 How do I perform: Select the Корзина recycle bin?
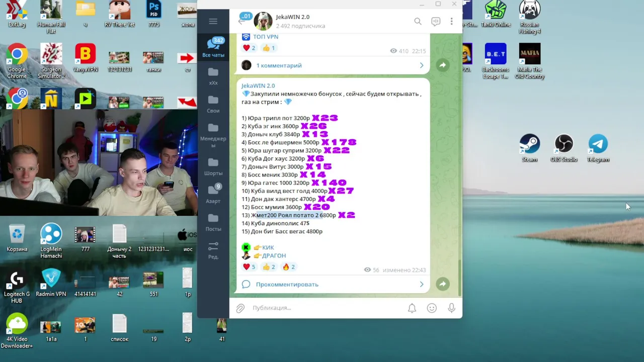click(17, 238)
